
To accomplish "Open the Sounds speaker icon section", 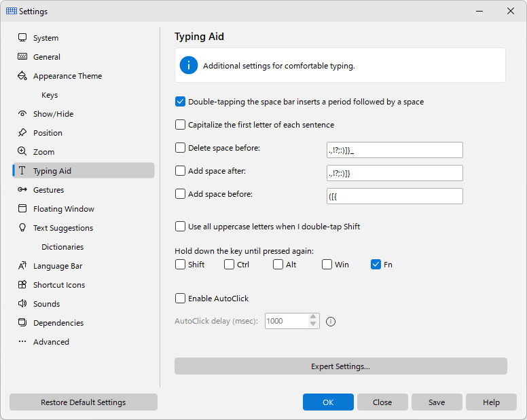I will point(22,303).
